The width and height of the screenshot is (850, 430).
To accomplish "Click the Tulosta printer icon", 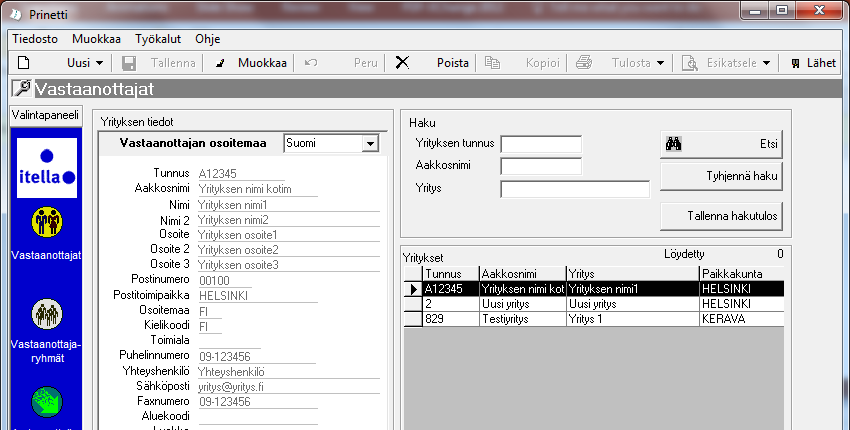I will [x=584, y=62].
